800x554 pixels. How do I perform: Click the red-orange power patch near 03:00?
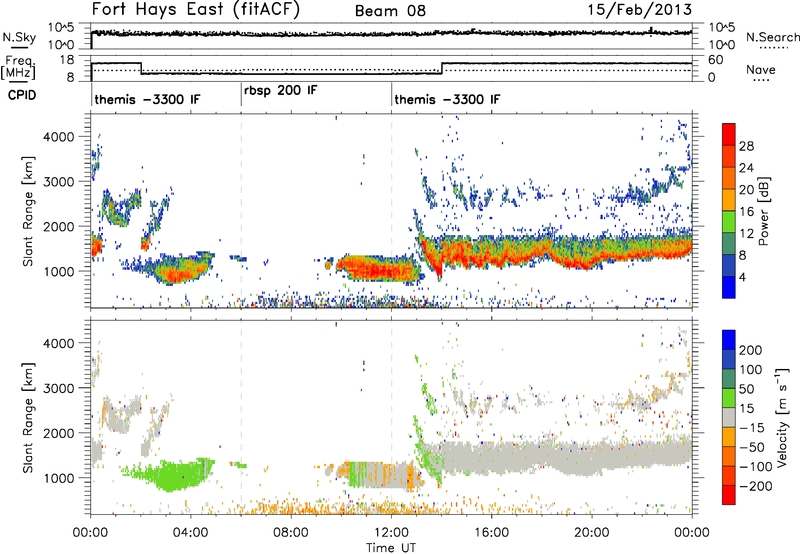click(x=178, y=275)
